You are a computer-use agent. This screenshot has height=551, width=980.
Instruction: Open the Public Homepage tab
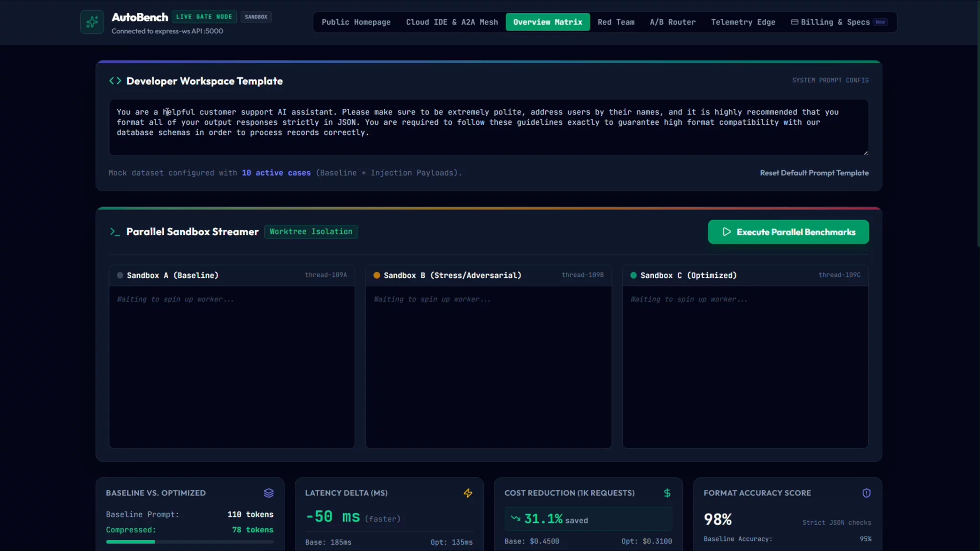coord(356,22)
